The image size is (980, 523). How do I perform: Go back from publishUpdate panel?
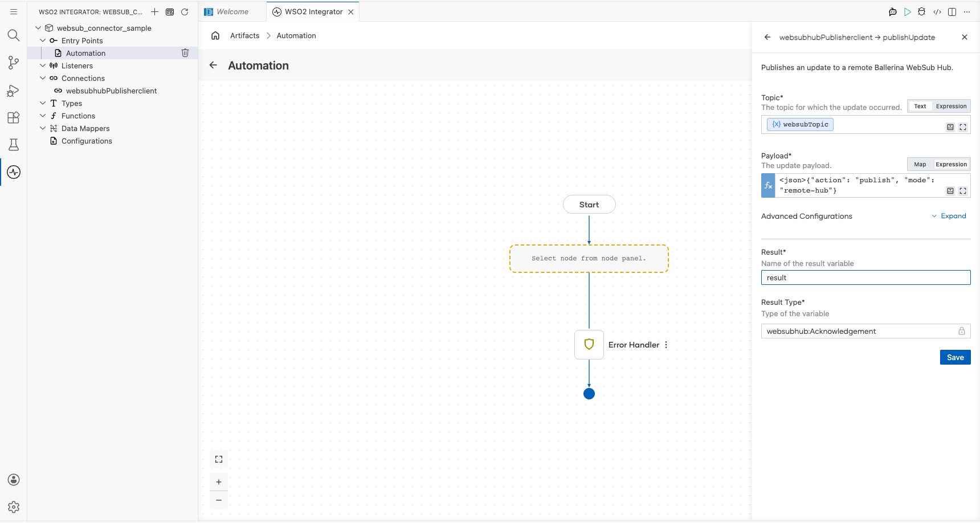pos(767,37)
